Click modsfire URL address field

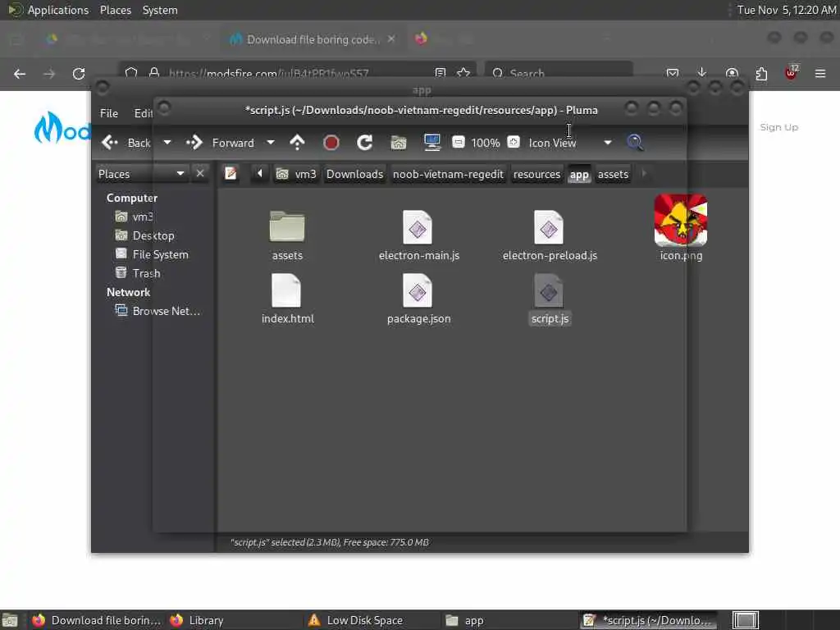point(268,73)
